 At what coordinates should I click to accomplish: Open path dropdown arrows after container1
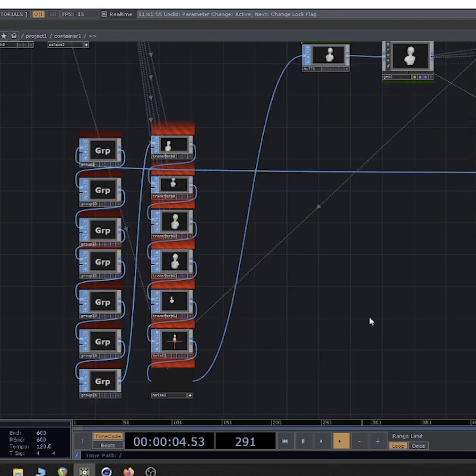point(92,36)
